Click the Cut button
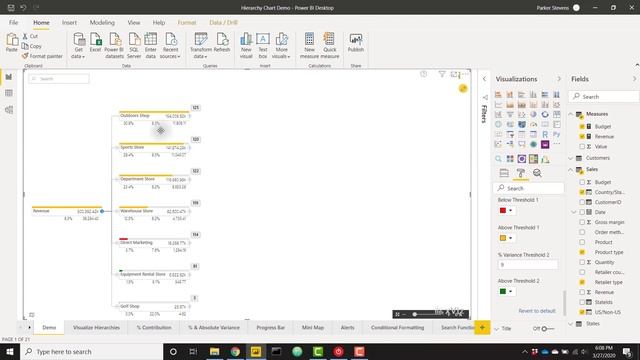The height and width of the screenshot is (360, 640). coord(30,36)
